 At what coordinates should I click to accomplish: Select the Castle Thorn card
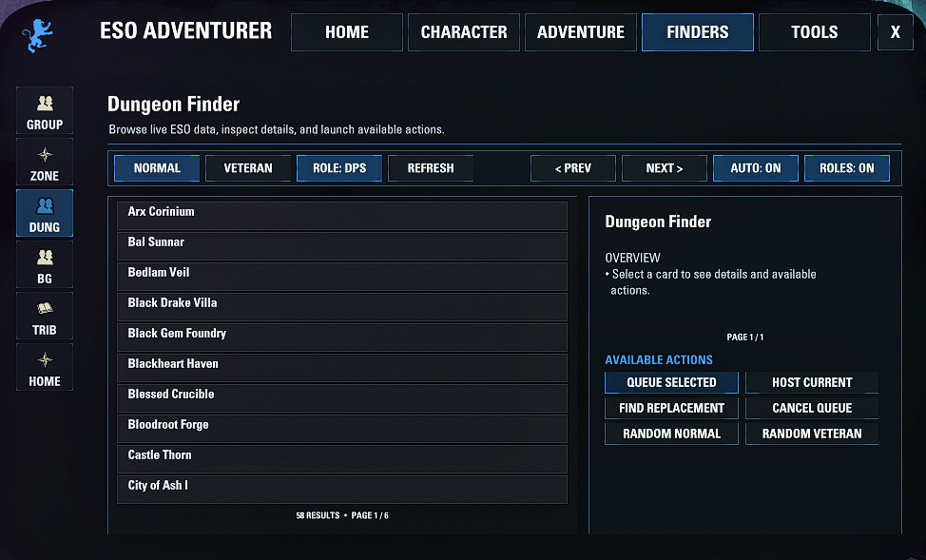342,459
